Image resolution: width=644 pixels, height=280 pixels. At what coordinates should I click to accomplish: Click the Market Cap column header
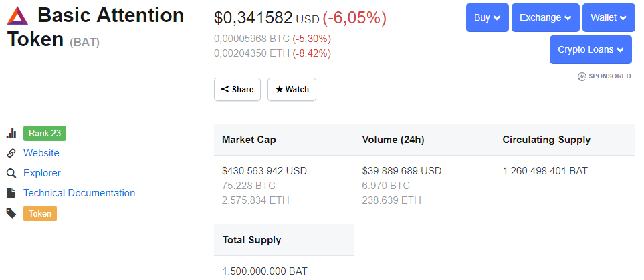click(x=249, y=140)
